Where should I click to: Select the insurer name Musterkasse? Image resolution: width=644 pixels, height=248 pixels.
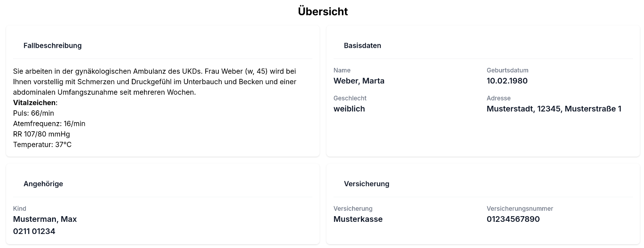coord(358,219)
